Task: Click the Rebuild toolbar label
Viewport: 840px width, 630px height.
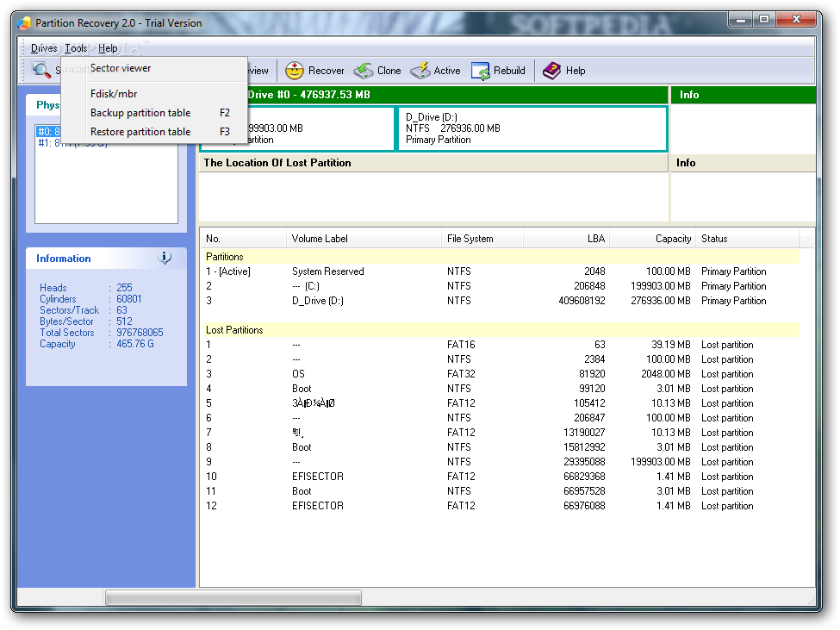Action: [x=509, y=71]
